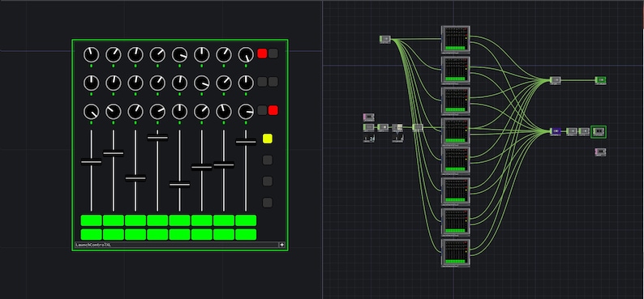Screen dimensions: 644x299
Task: Click the eighth fader's handle
Action: 246,143
